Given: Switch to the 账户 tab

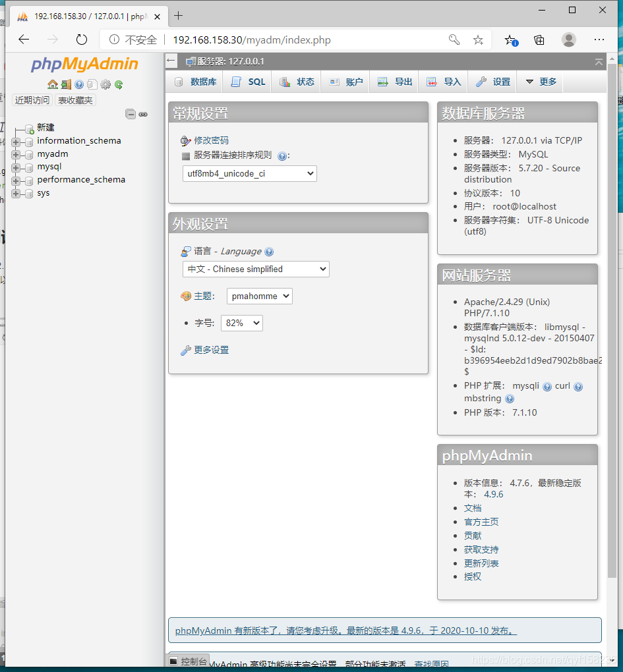Looking at the screenshot, I should (x=345, y=82).
